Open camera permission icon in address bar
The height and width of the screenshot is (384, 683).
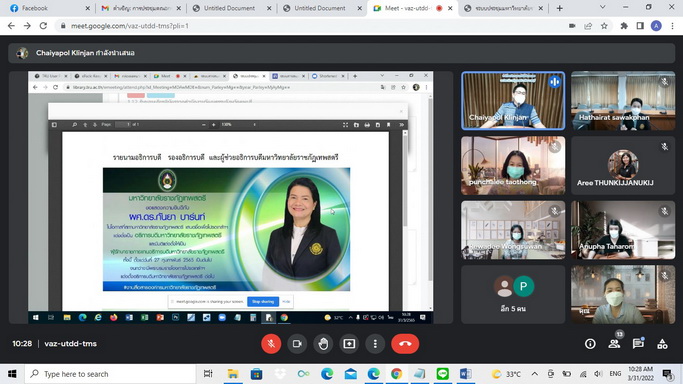[572, 26]
